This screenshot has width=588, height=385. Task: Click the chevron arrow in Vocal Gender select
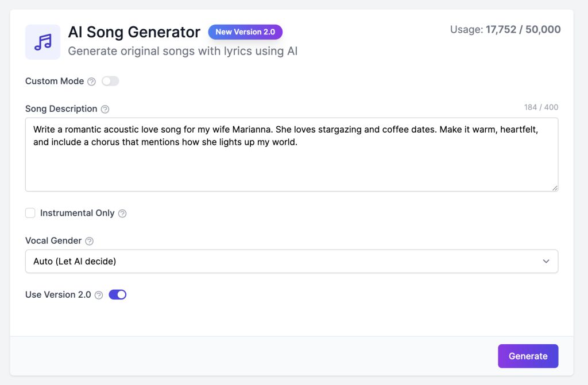tap(546, 261)
